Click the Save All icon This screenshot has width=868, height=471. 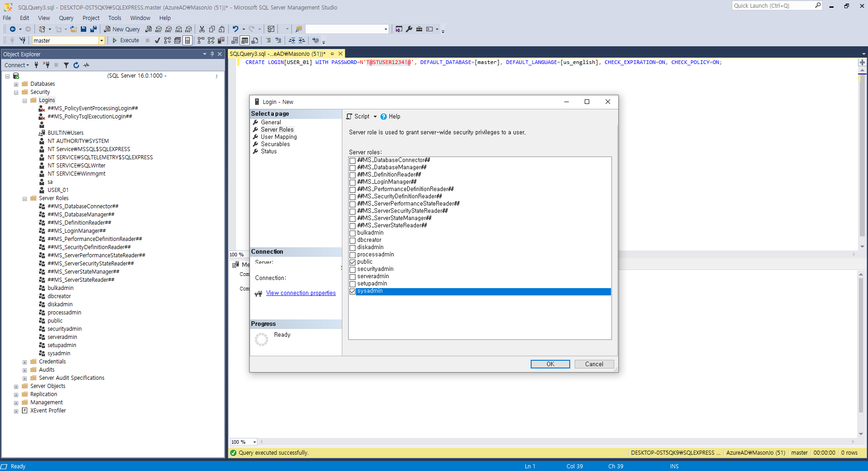94,29
